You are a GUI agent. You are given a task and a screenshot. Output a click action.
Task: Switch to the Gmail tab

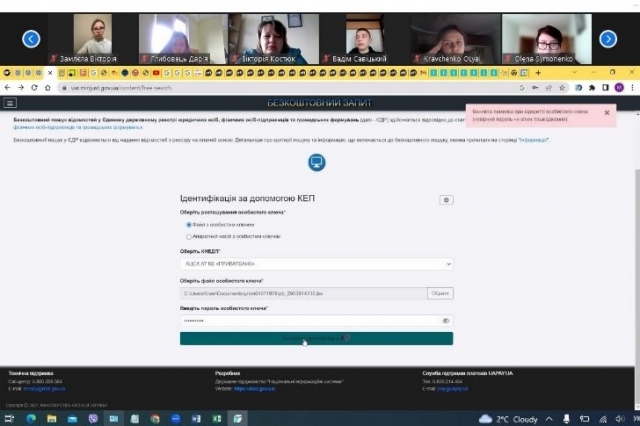[x=423, y=73]
